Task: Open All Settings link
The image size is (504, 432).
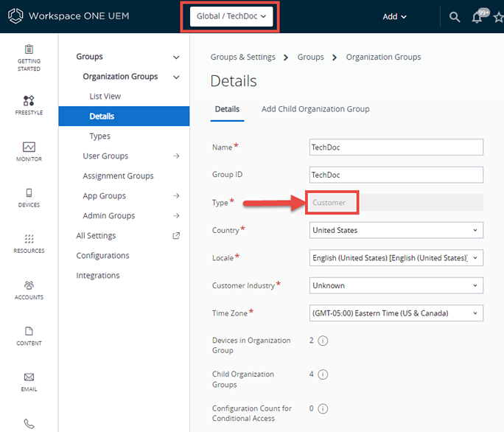Action: tap(96, 235)
